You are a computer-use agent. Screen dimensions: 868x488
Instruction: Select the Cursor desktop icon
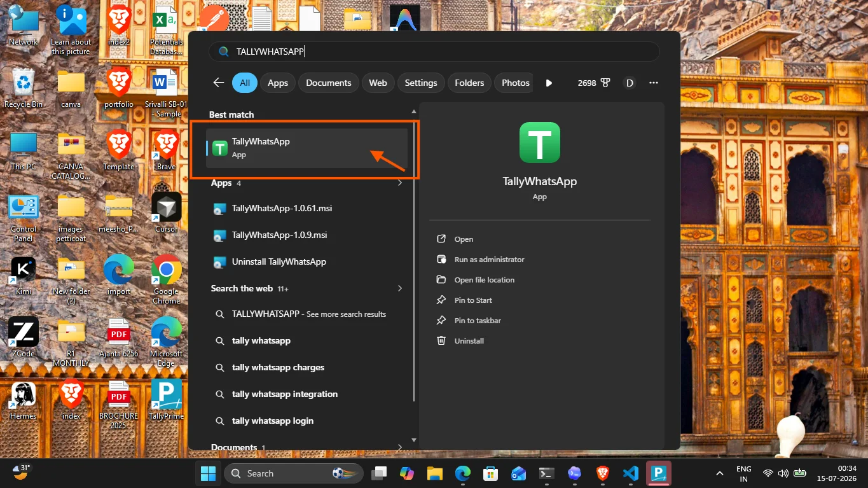[166, 213]
